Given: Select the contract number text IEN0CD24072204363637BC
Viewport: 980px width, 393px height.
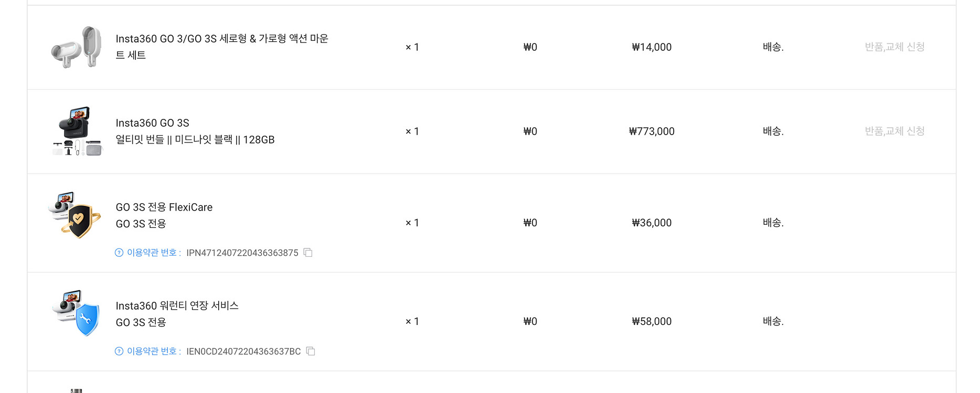Looking at the screenshot, I should click(243, 351).
